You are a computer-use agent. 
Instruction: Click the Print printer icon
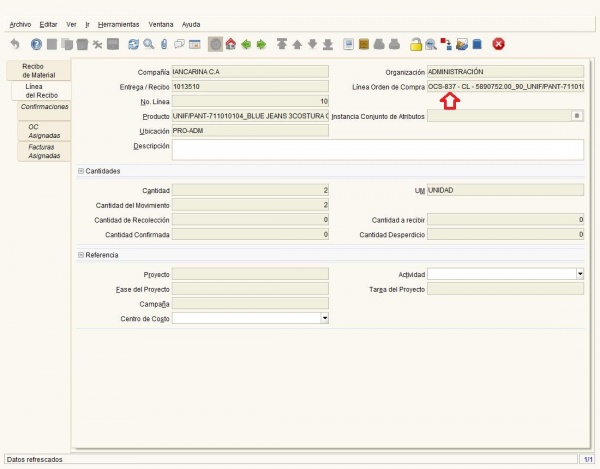click(x=395, y=44)
